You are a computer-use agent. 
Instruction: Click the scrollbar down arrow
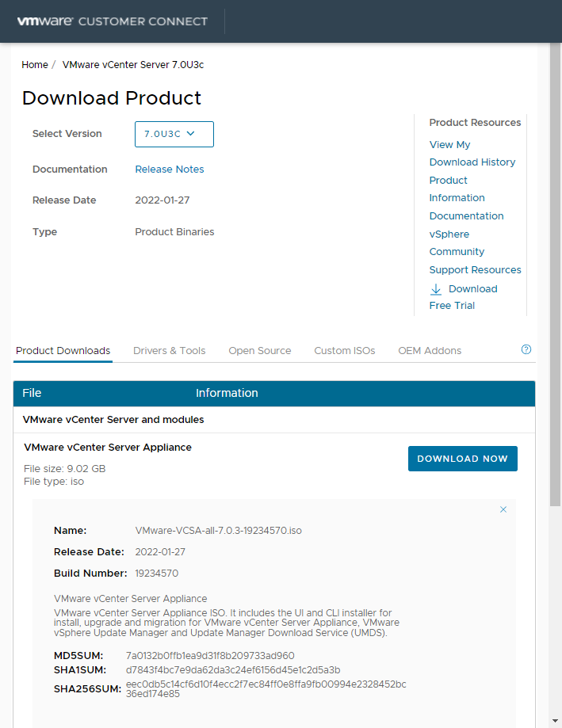[555, 721]
